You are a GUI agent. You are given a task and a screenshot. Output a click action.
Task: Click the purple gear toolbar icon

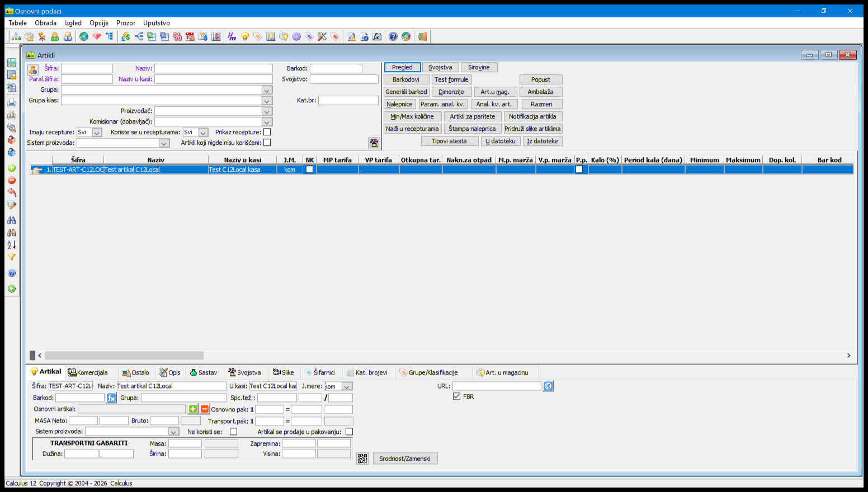(x=296, y=36)
